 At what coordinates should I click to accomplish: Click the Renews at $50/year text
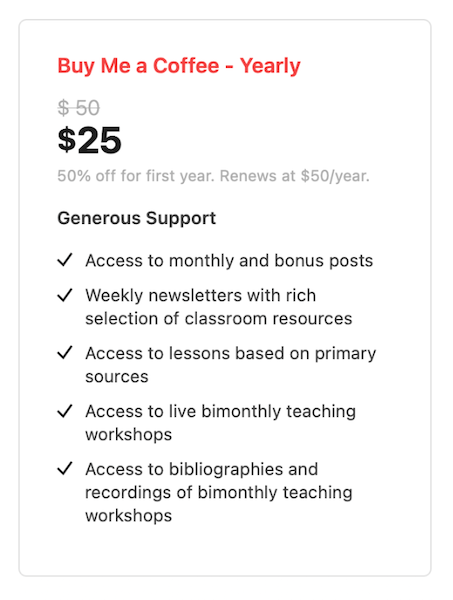pos(295,176)
